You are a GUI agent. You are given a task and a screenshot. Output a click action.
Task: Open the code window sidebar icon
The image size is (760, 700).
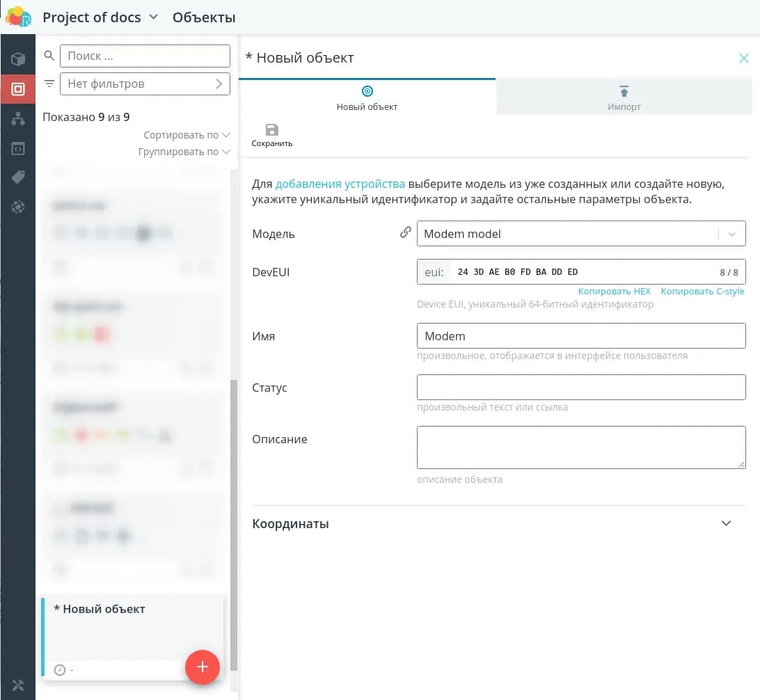18,148
